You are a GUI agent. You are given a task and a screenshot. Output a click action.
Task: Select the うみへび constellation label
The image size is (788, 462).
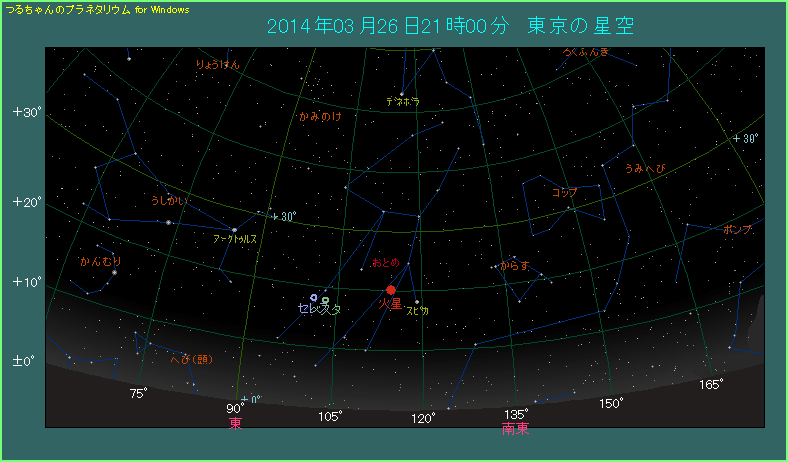point(644,168)
